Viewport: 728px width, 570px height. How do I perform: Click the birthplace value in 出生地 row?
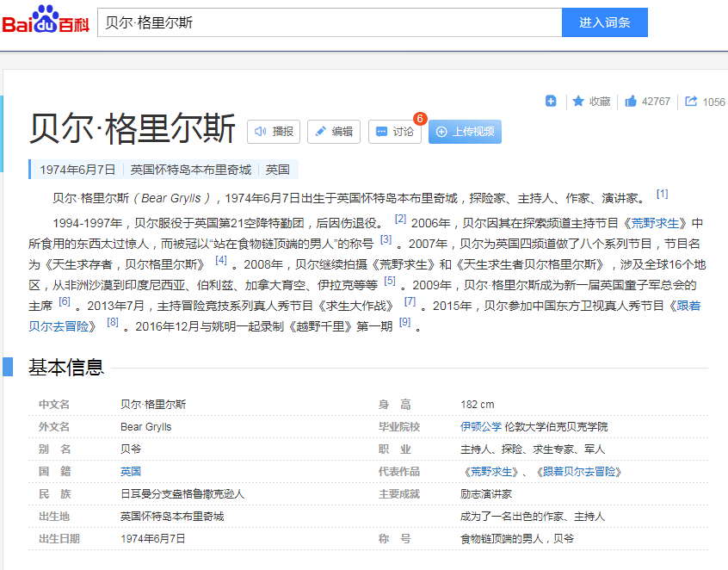172,516
